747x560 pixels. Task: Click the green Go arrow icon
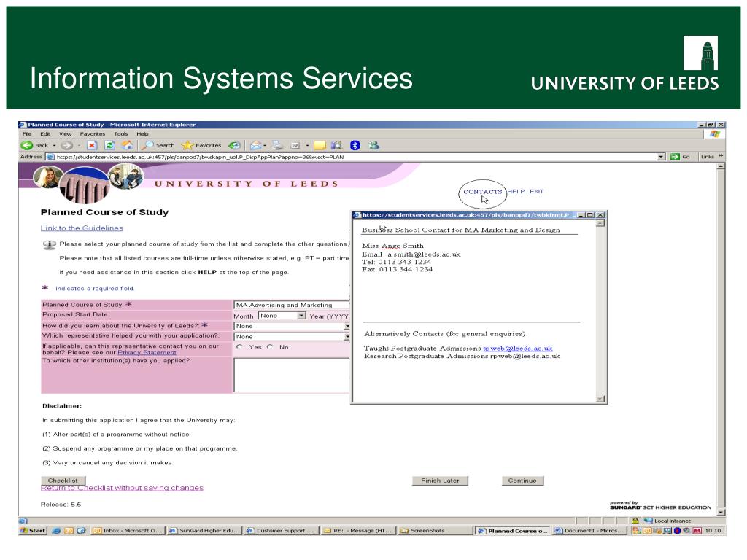(x=675, y=157)
